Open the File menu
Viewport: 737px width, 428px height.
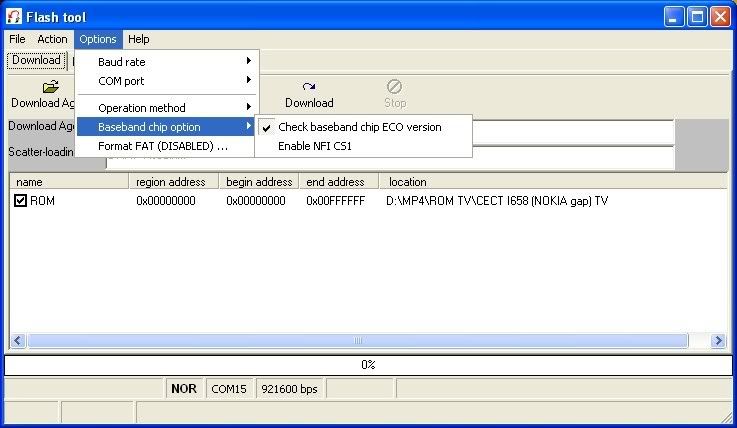click(x=17, y=39)
